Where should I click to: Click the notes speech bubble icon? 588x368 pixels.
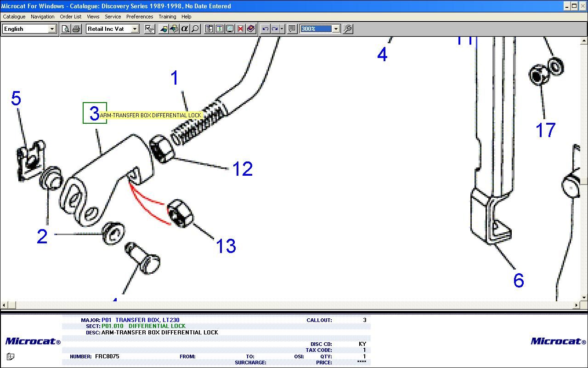(292, 29)
